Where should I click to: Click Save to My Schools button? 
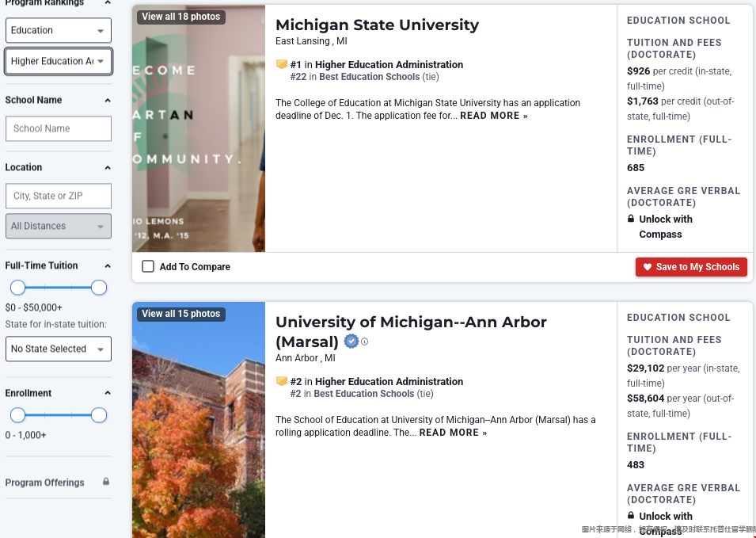click(691, 267)
